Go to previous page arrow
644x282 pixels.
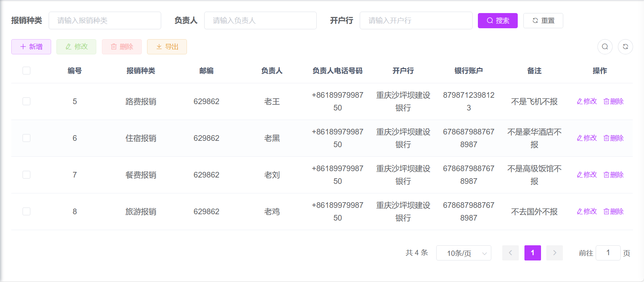tap(510, 253)
